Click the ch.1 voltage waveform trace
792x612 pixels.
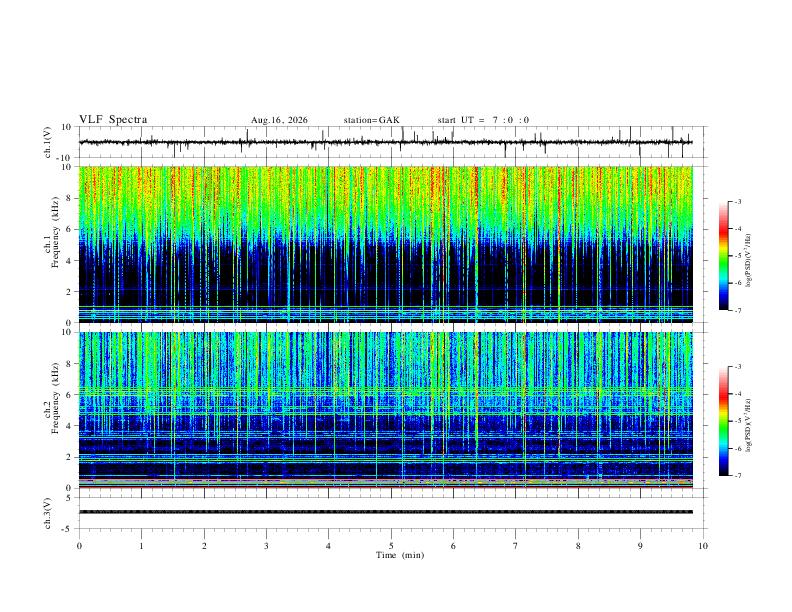pos(385,142)
